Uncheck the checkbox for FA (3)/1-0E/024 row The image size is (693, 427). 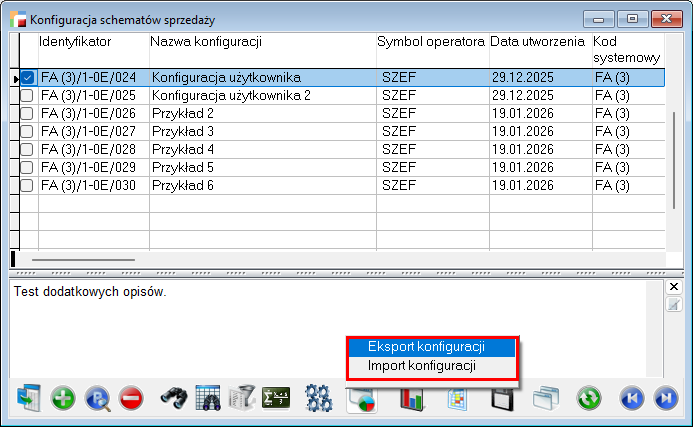point(27,77)
